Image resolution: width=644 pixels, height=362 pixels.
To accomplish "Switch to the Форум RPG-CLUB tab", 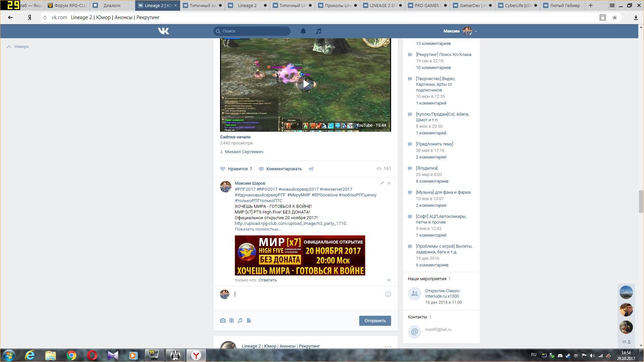I will 68,5.
